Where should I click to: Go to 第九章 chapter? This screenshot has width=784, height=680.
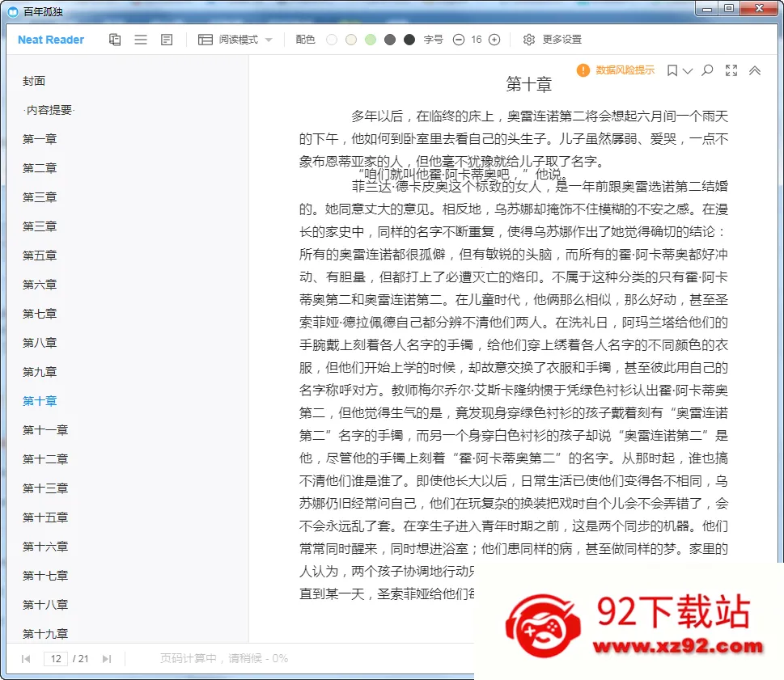coord(40,372)
